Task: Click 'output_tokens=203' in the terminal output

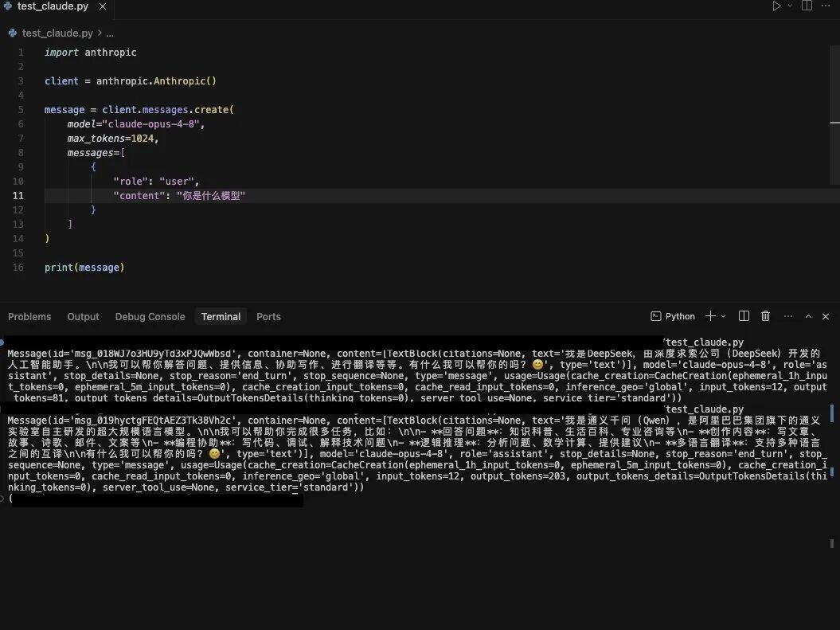Action: (x=518, y=475)
